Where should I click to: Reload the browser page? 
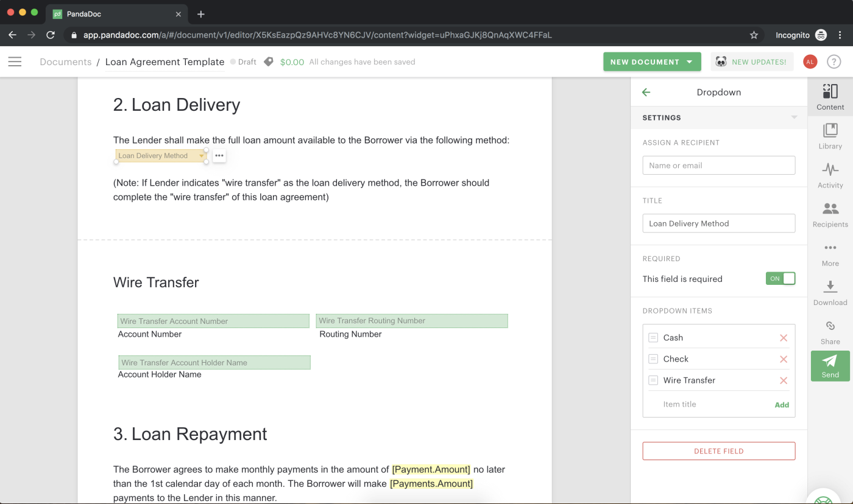51,35
